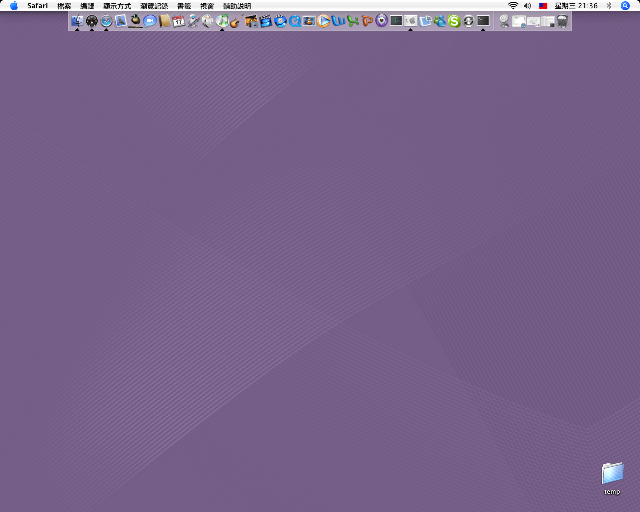Open the 視窗 menu

point(207,6)
